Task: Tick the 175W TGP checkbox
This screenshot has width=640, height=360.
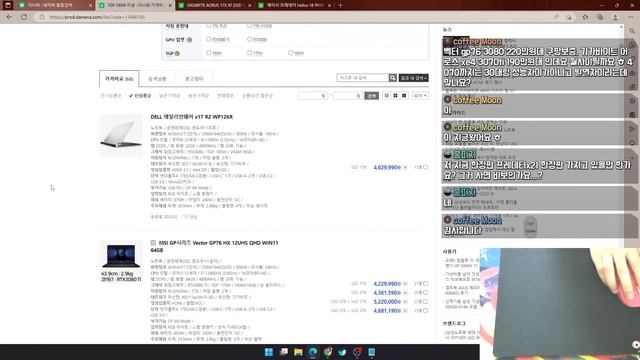Action: click(x=249, y=53)
